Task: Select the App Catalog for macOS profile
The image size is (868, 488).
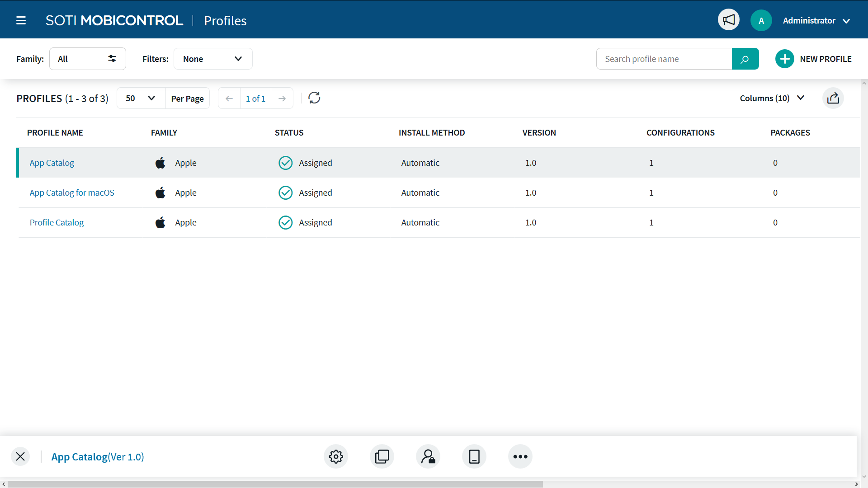Action: [71, 192]
